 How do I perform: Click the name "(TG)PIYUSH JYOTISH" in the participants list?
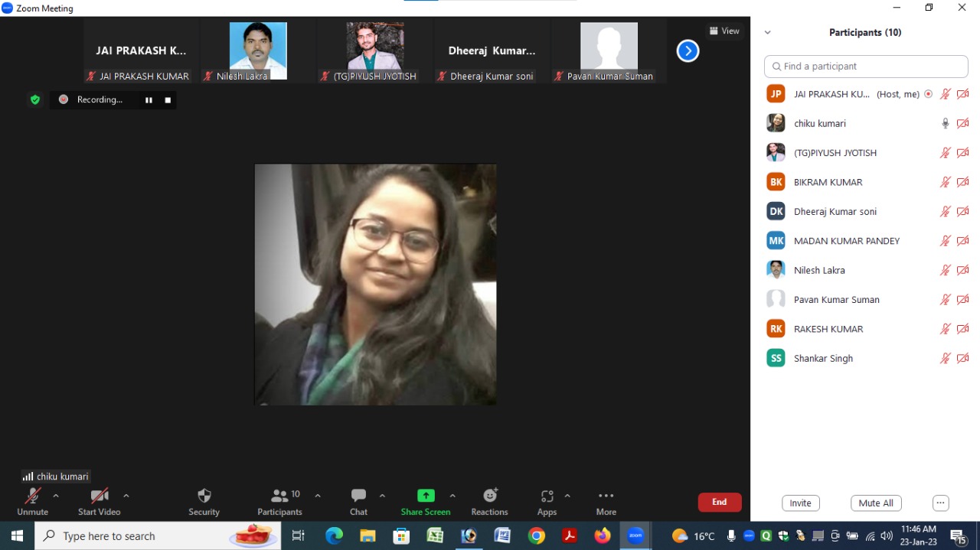pyautogui.click(x=835, y=153)
